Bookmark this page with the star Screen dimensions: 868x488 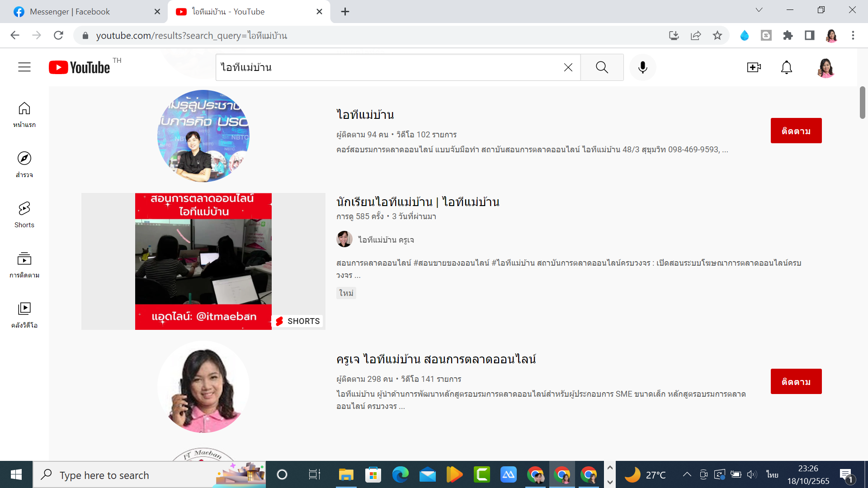tap(717, 35)
